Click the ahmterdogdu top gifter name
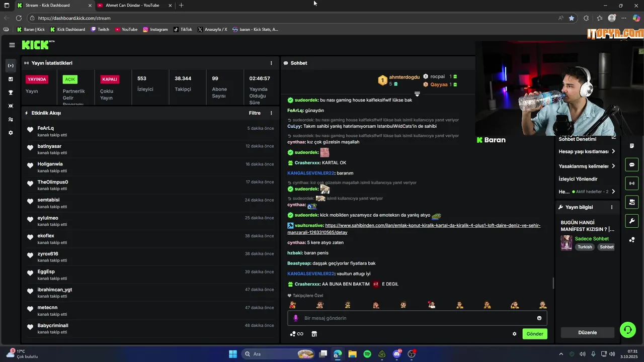Viewport: 644px width, 362px height. coord(404,77)
